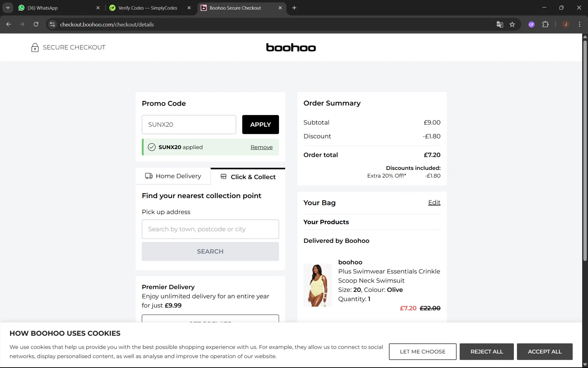Viewport: 588px width, 368px height.
Task: Click the page vertical scrollbar
Action: [585, 150]
